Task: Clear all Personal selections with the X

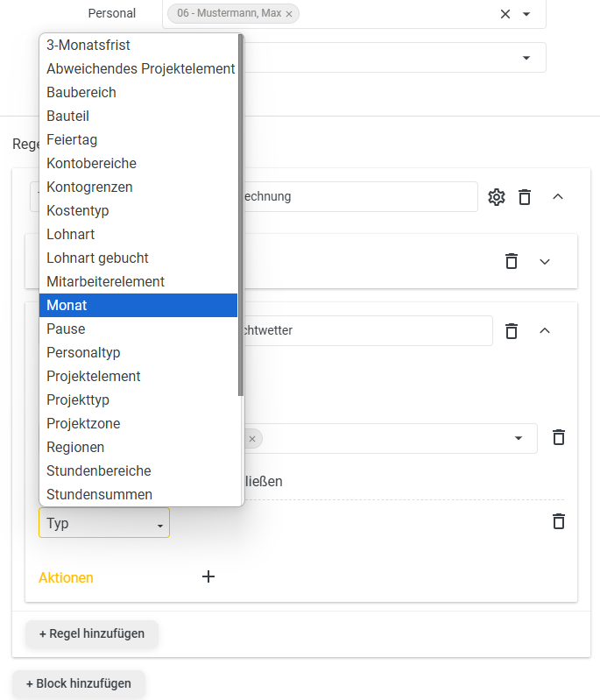Action: pos(505,14)
